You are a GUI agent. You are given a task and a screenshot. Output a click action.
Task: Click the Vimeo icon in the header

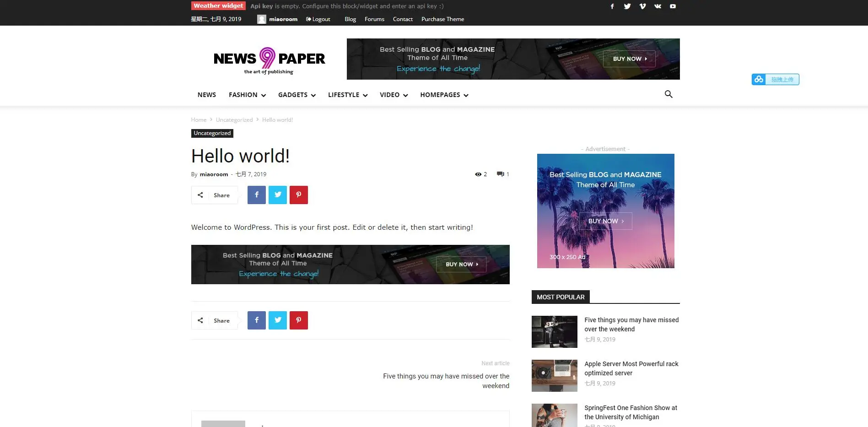[x=642, y=6]
